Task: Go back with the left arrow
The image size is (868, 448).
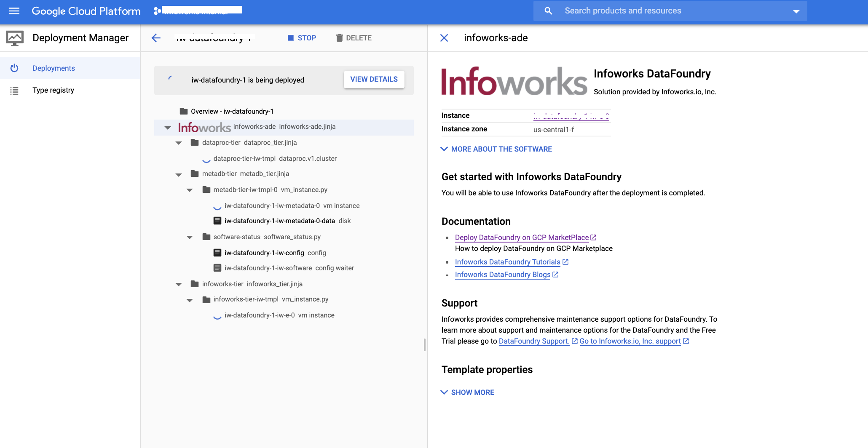Action: coord(156,38)
